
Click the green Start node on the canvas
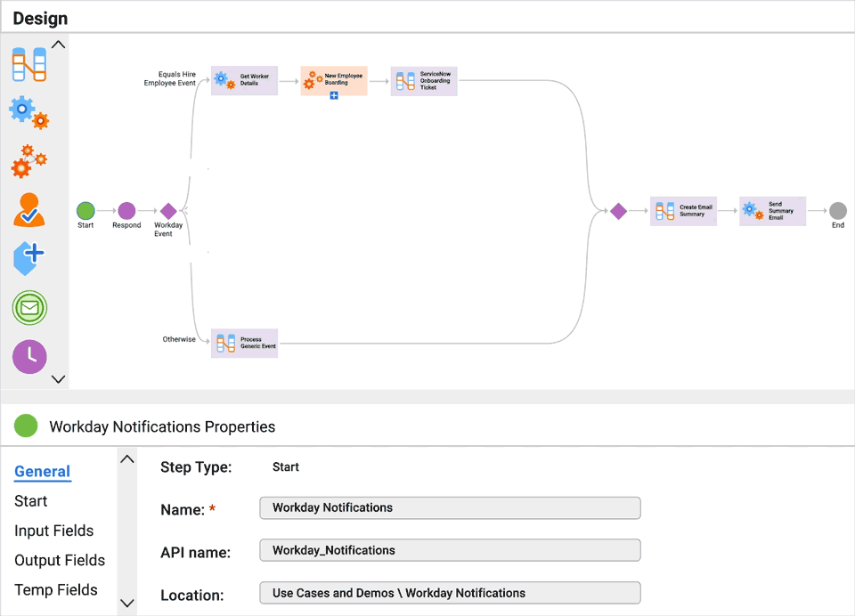coord(85,212)
